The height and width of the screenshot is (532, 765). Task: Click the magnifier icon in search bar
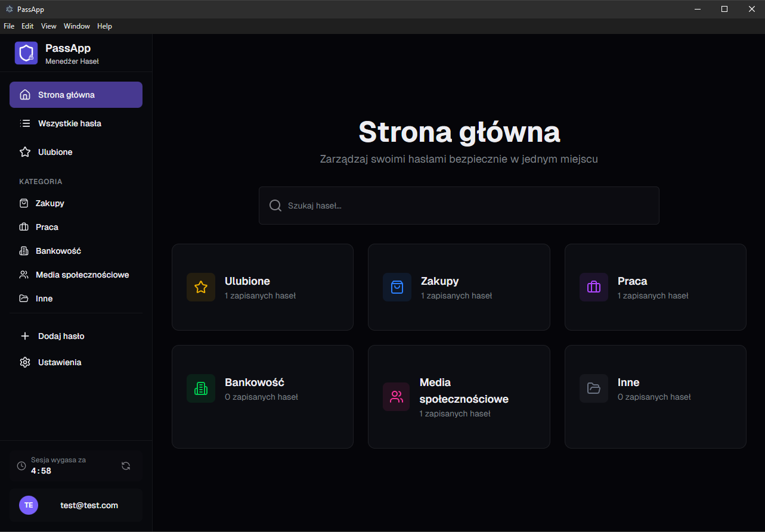(x=275, y=206)
